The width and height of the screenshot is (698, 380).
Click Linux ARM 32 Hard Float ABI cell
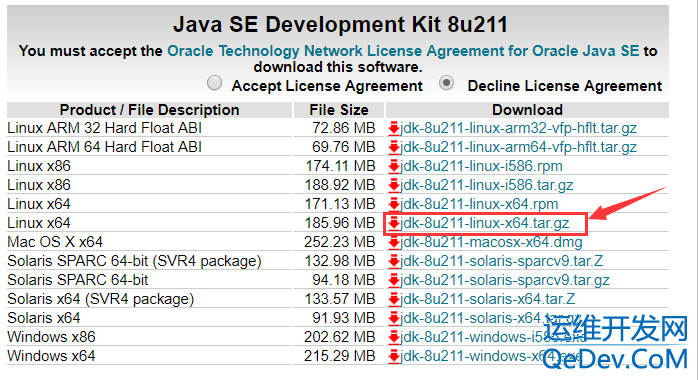click(x=105, y=128)
